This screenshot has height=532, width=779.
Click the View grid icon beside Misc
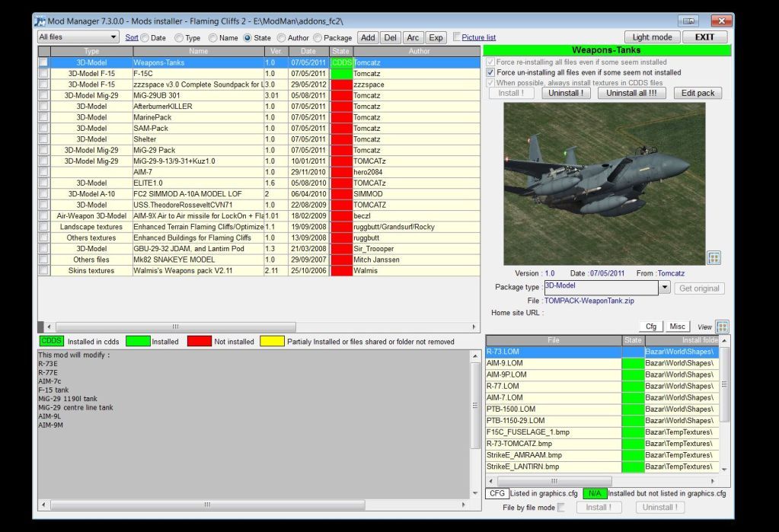(x=721, y=327)
